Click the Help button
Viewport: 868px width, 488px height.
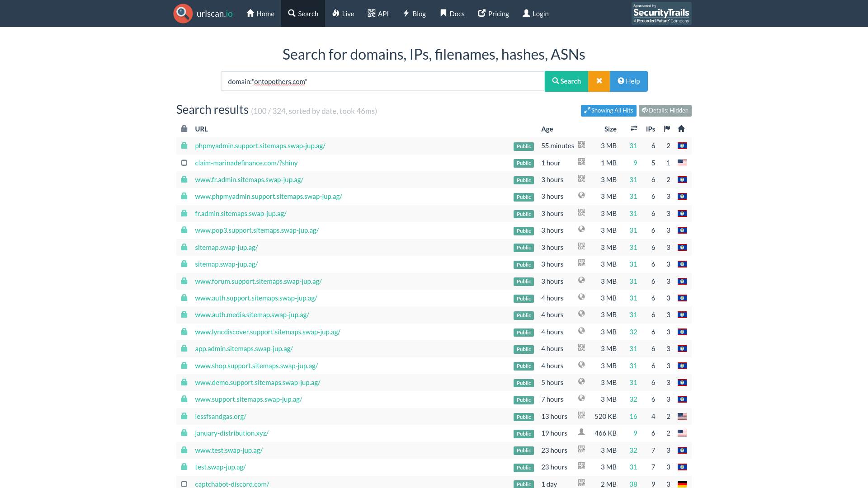coord(628,80)
